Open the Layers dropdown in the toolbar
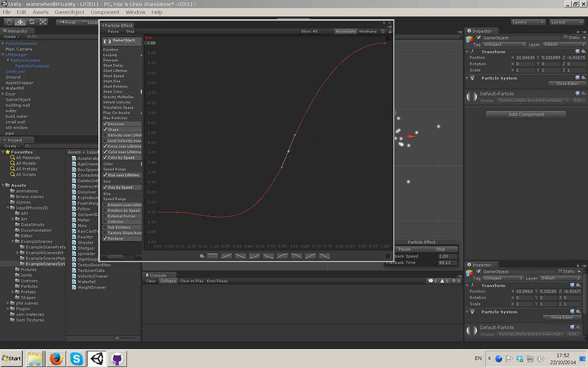The width and height of the screenshot is (588, 368). tap(527, 22)
